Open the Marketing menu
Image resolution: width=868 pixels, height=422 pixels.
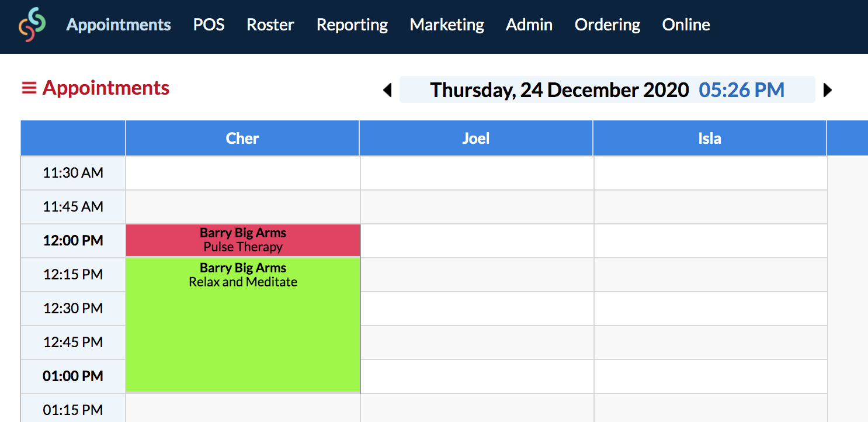447,25
